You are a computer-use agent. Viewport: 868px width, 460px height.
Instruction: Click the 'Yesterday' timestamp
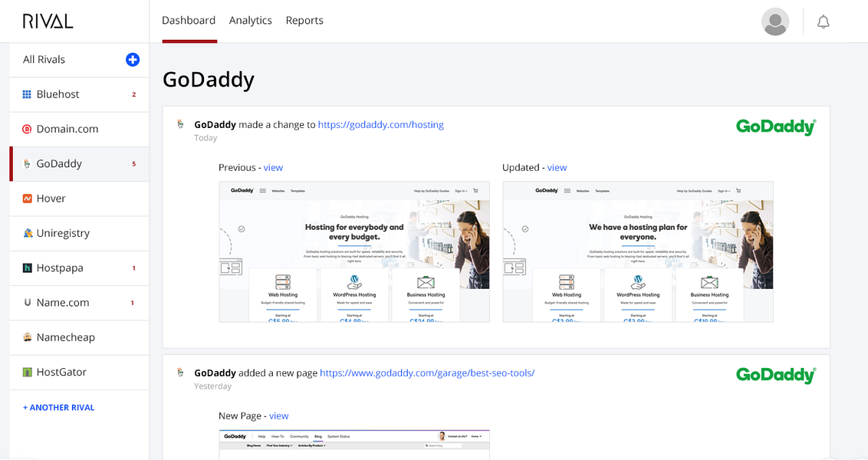pyautogui.click(x=212, y=386)
